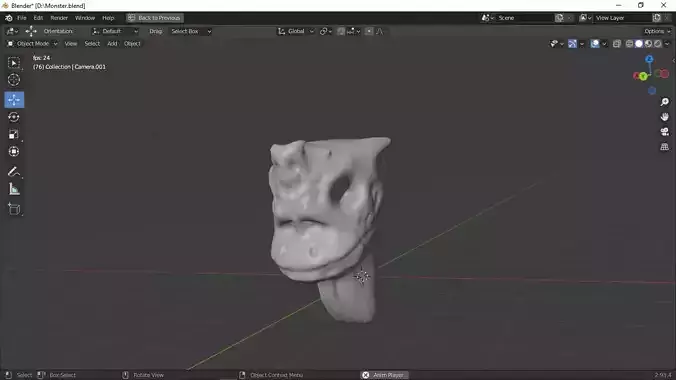Click the Scene name field
The height and width of the screenshot is (380, 676).
[x=525, y=18]
